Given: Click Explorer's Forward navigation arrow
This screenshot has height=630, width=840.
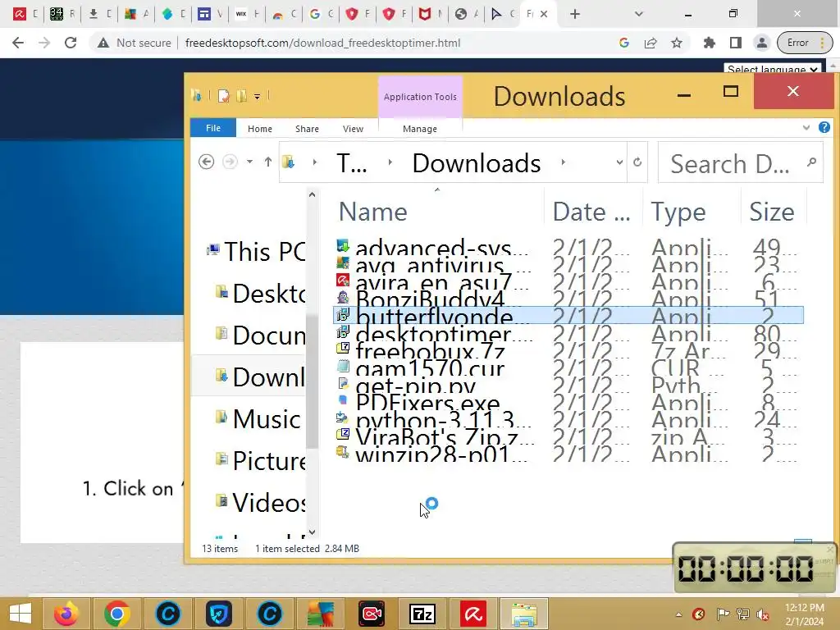Looking at the screenshot, I should pyautogui.click(x=230, y=162).
